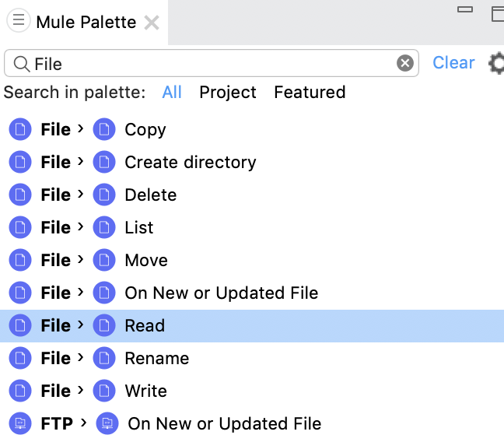Click the bold FTP label
Viewport: 504px width, 442px height.
(57, 423)
